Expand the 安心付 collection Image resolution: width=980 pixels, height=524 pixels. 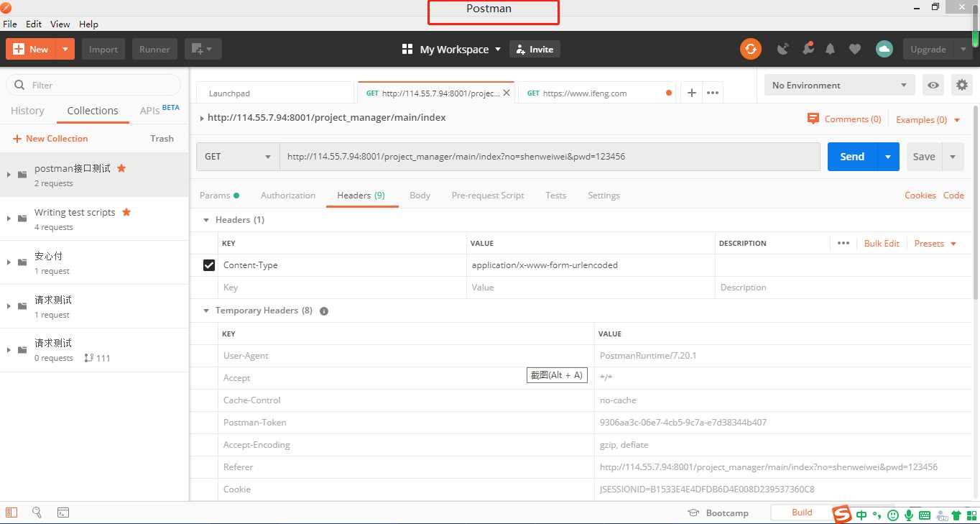9,262
